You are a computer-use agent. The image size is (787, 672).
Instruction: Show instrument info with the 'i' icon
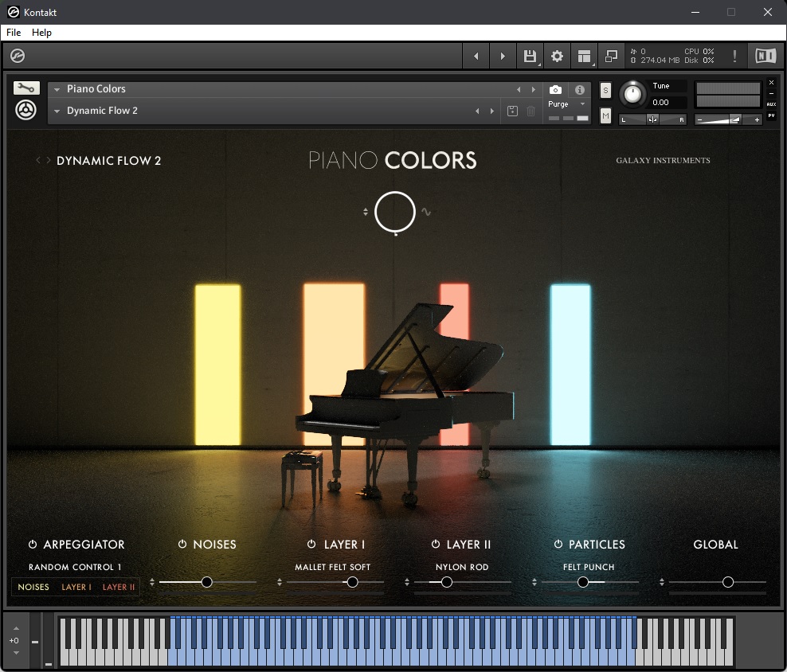coord(580,90)
